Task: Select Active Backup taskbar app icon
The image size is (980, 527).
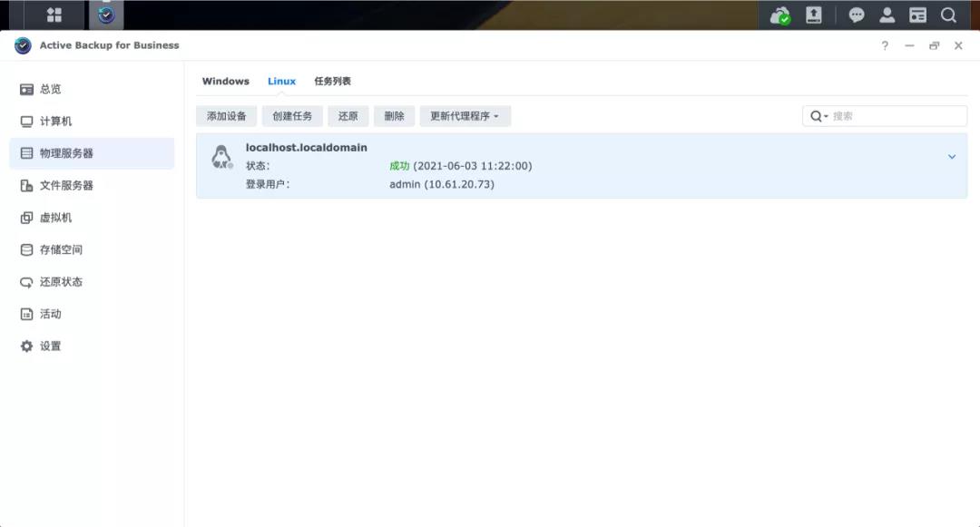Action: [106, 15]
